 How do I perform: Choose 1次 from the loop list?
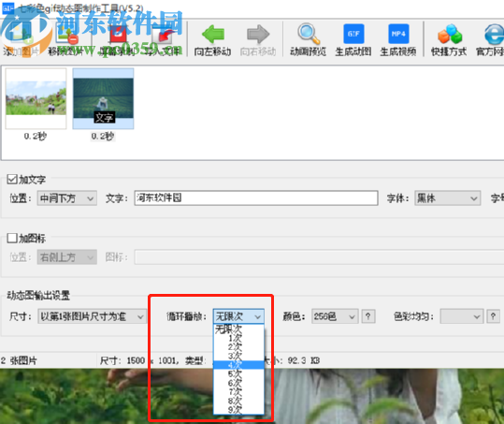(x=238, y=338)
